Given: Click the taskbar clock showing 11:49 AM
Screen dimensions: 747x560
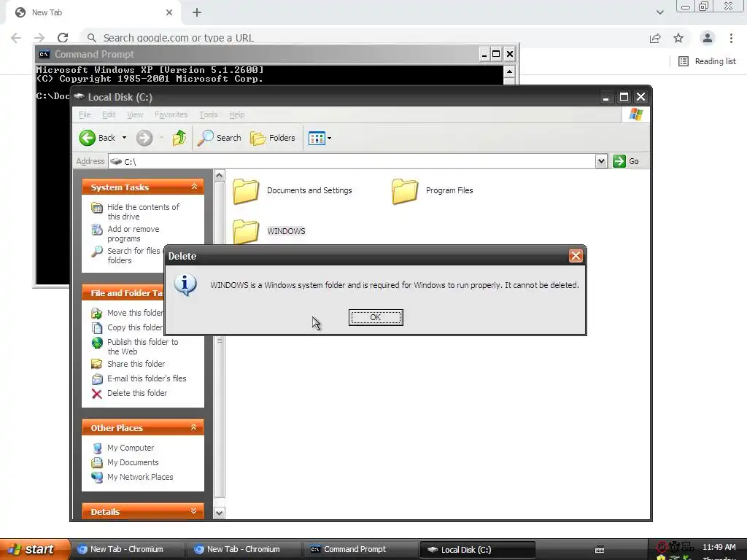Looking at the screenshot, I should point(719,547).
